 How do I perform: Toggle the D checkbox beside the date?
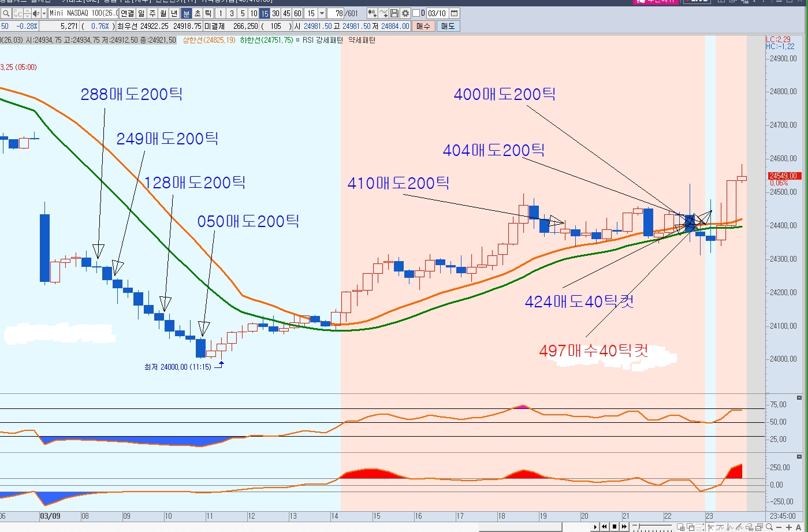(416, 13)
